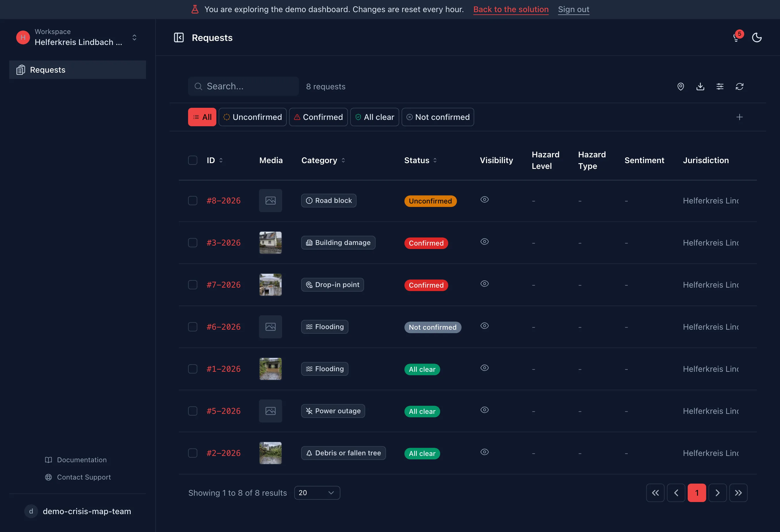Select all rows with header checkbox

[x=193, y=160]
